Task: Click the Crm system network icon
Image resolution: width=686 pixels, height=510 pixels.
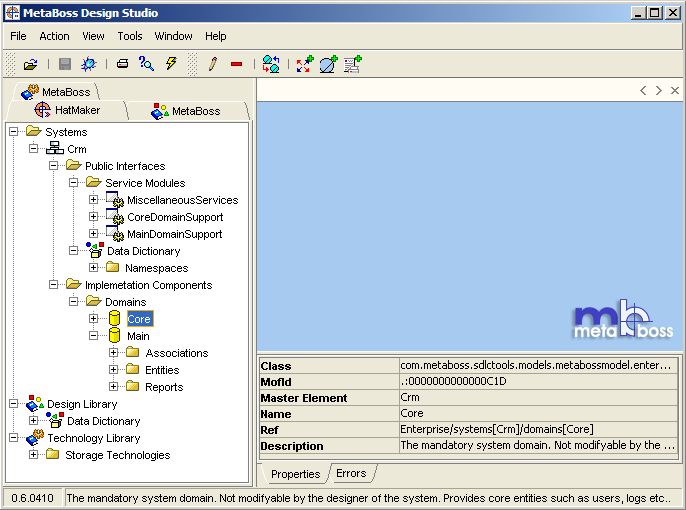Action: (x=55, y=148)
